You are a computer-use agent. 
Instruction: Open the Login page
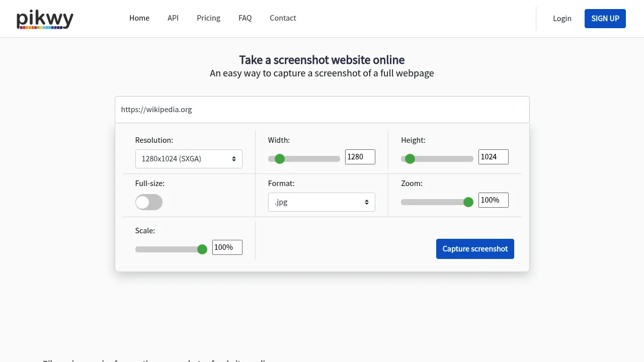click(562, 18)
